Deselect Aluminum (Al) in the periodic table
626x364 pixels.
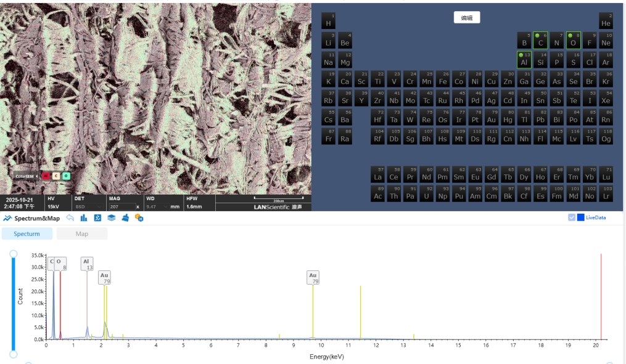click(524, 60)
